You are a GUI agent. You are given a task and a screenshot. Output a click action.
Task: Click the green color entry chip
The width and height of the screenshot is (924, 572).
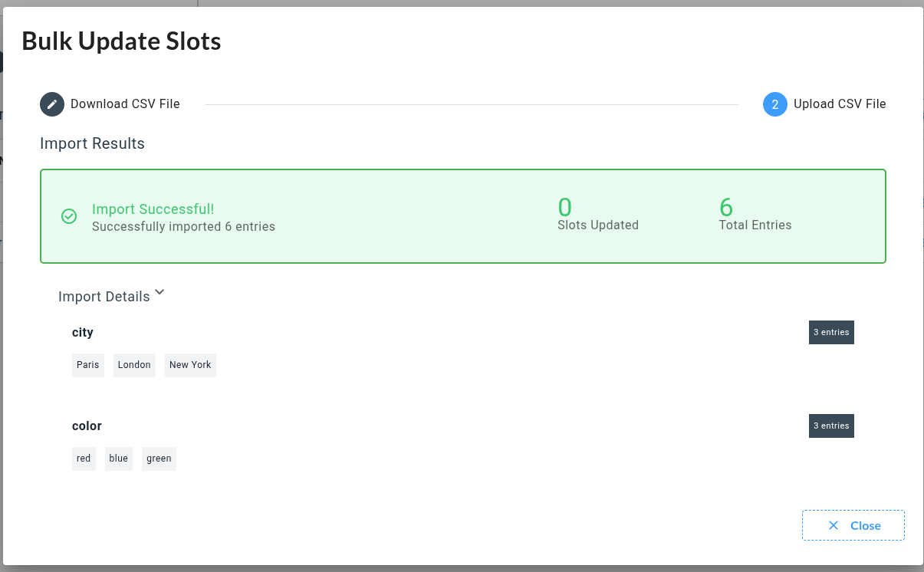(x=159, y=459)
